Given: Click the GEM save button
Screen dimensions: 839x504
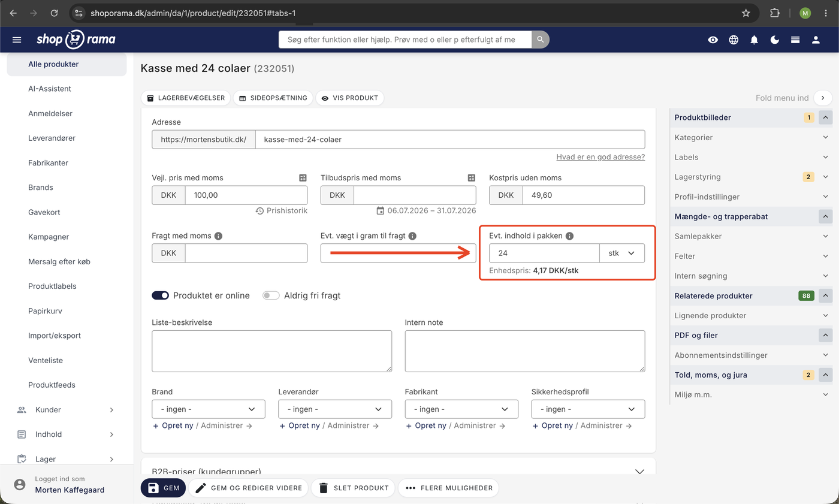Looking at the screenshot, I should 164,488.
